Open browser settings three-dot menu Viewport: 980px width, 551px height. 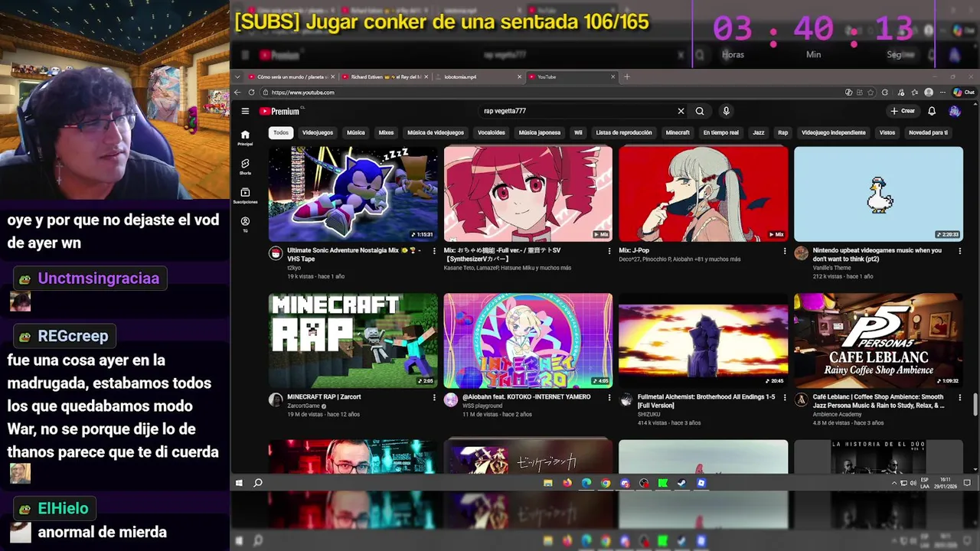[943, 92]
